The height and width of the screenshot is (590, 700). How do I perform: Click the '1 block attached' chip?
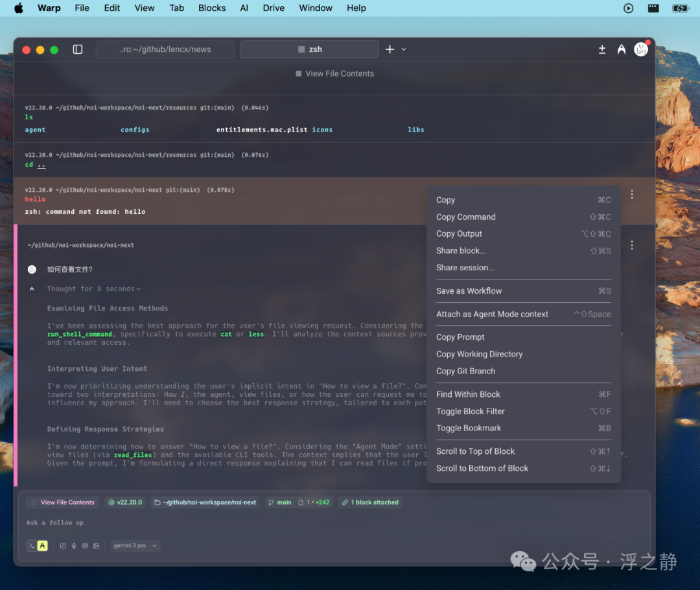tap(370, 502)
